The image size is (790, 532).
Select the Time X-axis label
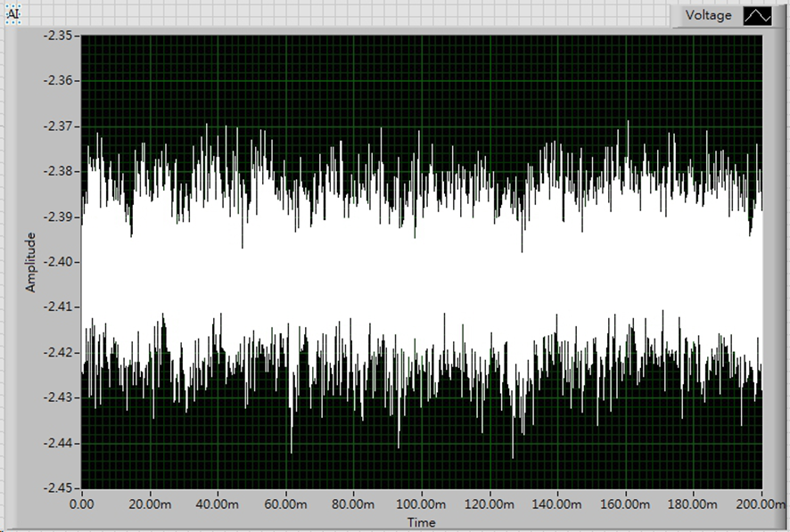click(422, 522)
